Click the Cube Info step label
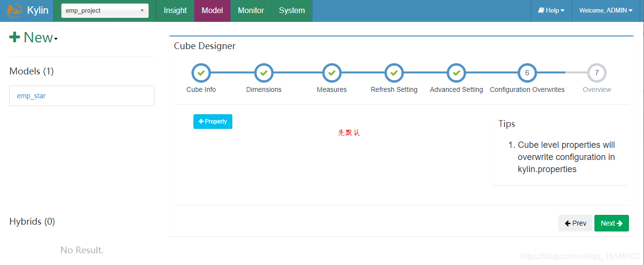The height and width of the screenshot is (265, 644). (201, 89)
